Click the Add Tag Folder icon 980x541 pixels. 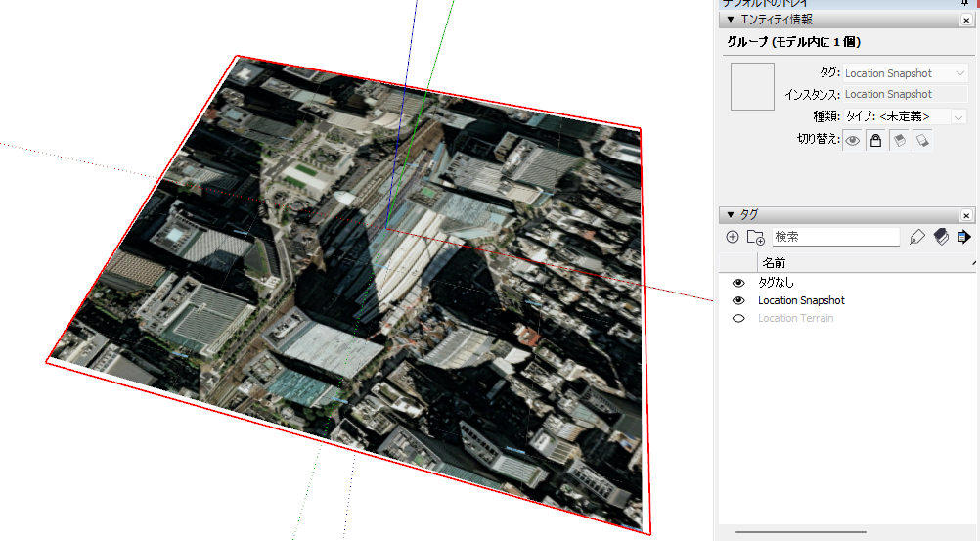tap(755, 237)
